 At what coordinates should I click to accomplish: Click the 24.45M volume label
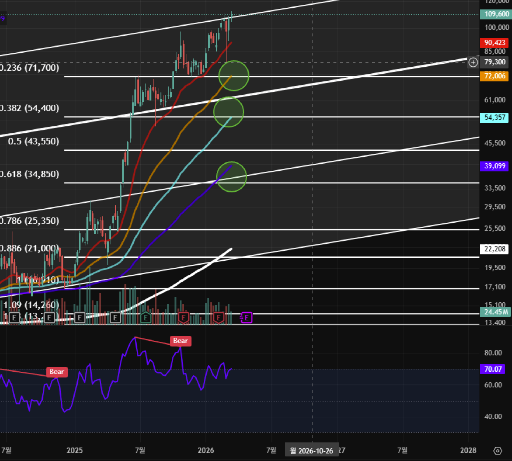[495, 312]
